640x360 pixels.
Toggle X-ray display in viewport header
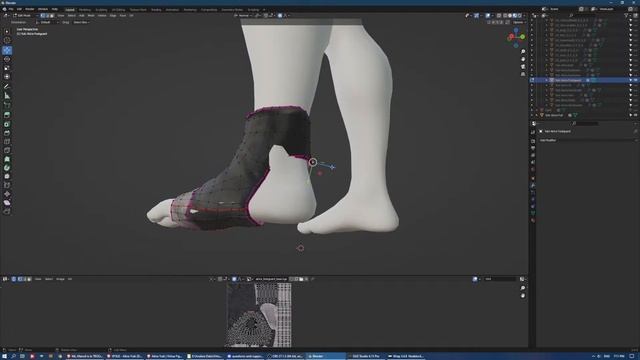click(x=499, y=16)
